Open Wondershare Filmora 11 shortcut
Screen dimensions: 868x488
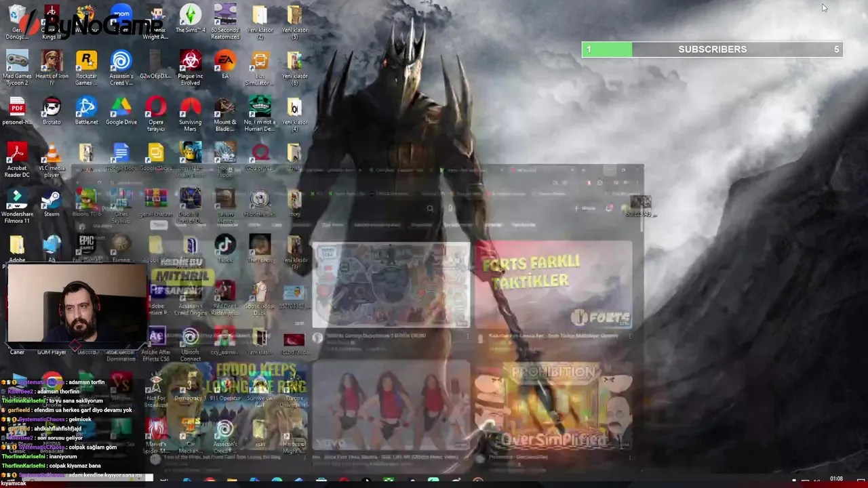(x=17, y=206)
